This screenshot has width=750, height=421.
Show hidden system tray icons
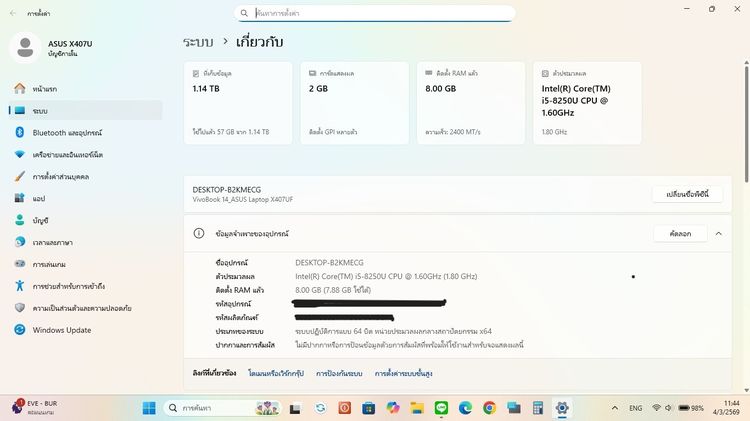point(615,408)
